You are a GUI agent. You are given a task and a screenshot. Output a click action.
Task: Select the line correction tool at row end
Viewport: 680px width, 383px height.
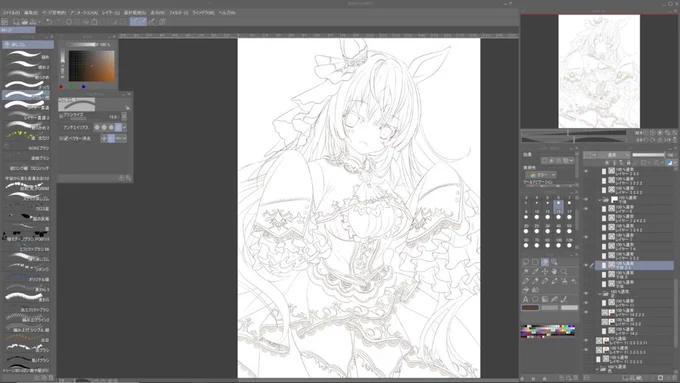[564, 299]
